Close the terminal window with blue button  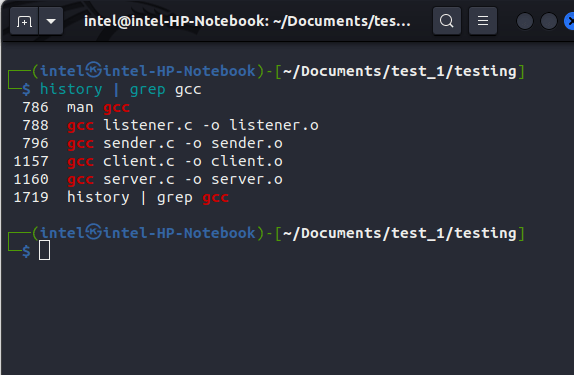point(569,21)
